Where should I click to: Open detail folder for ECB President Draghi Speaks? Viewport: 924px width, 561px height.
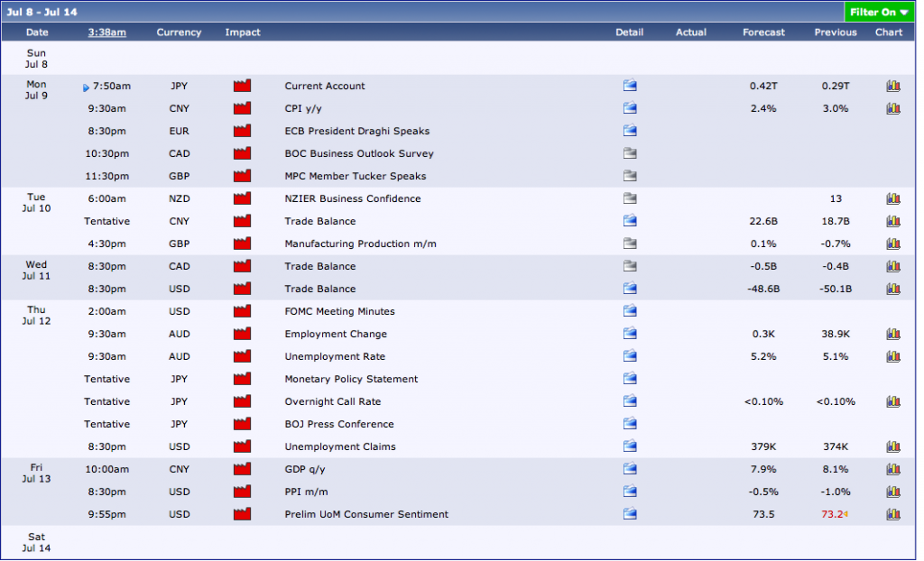(630, 131)
